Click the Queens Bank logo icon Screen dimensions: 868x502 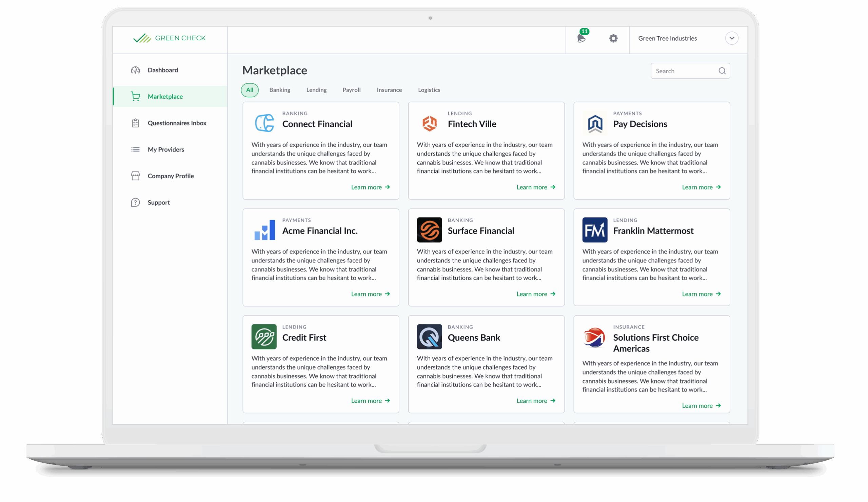pos(429,337)
